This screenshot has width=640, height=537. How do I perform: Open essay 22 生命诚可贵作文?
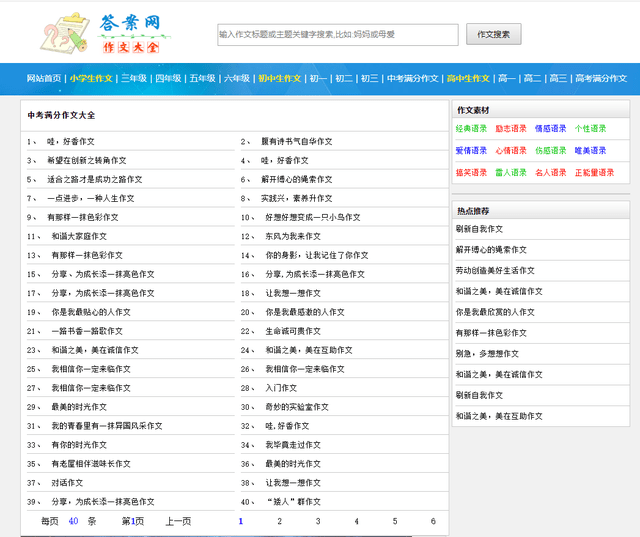pyautogui.click(x=293, y=331)
